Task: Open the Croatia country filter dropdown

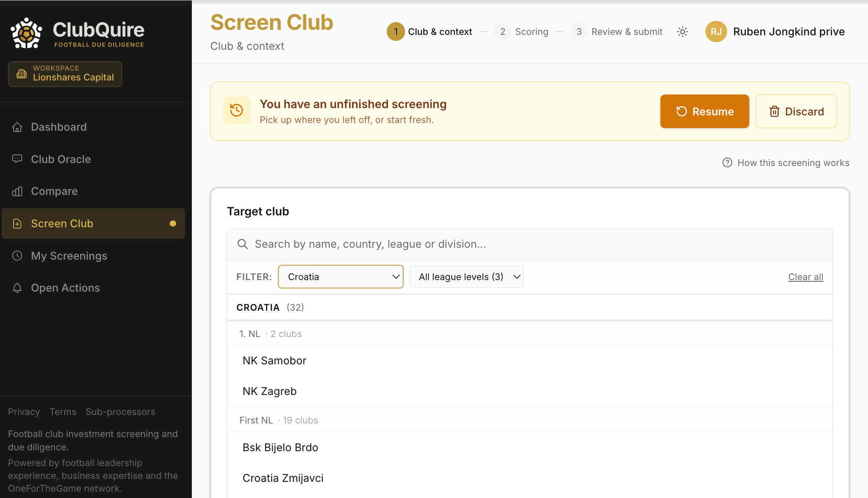Action: click(341, 277)
